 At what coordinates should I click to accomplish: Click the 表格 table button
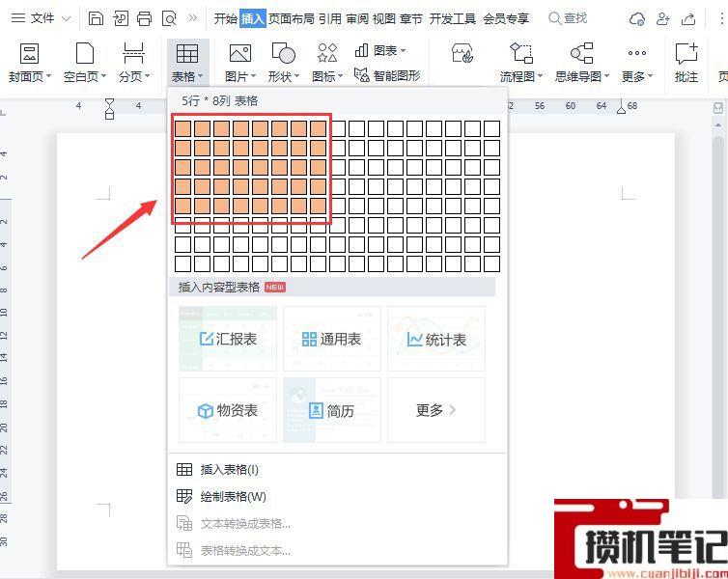(x=187, y=63)
